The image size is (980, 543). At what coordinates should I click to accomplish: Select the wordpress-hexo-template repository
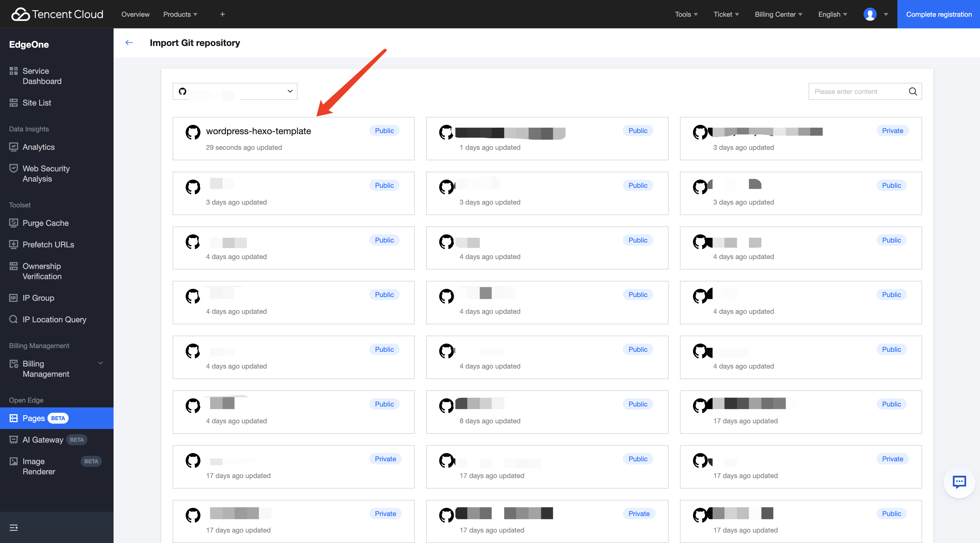pos(258,131)
